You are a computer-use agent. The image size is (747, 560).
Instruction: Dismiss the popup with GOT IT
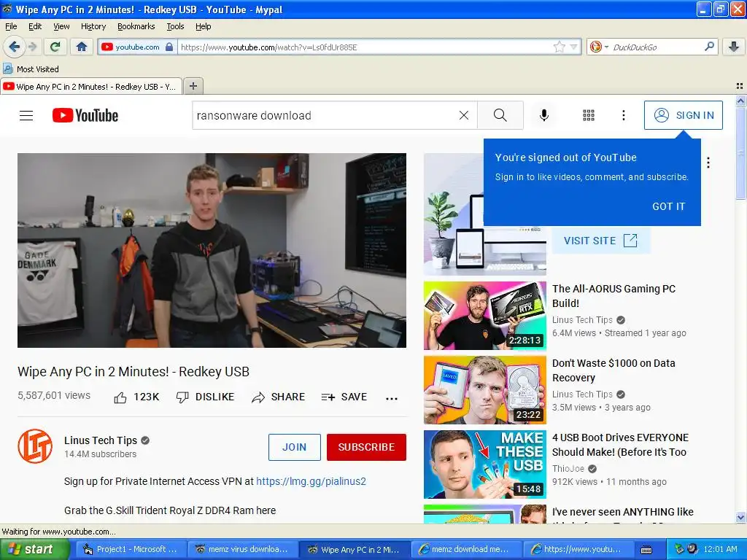pos(668,206)
